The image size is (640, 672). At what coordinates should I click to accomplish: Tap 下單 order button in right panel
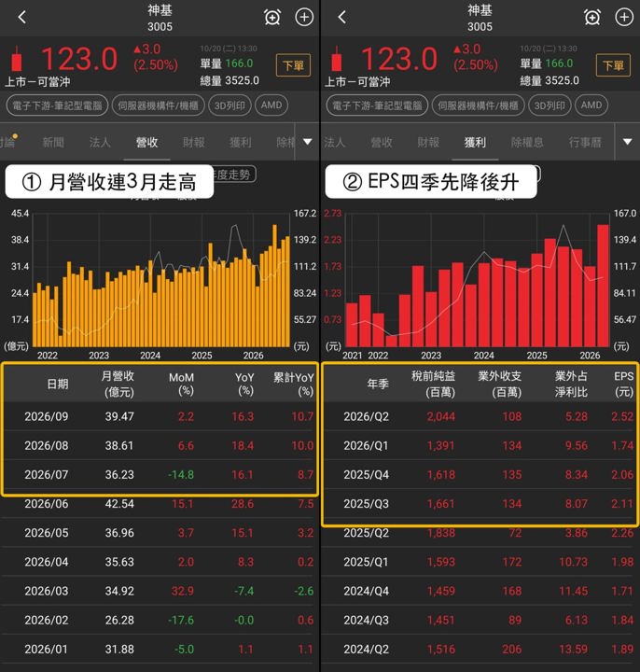613,65
